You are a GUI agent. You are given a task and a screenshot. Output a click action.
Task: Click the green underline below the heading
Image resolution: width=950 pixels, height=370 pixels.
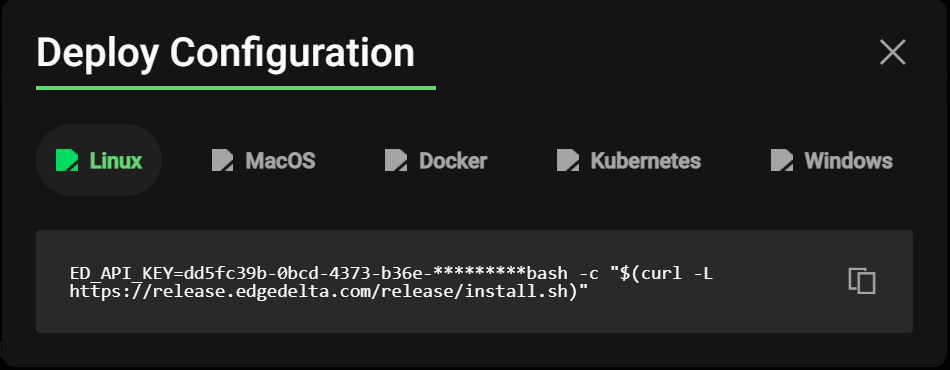tap(236, 88)
